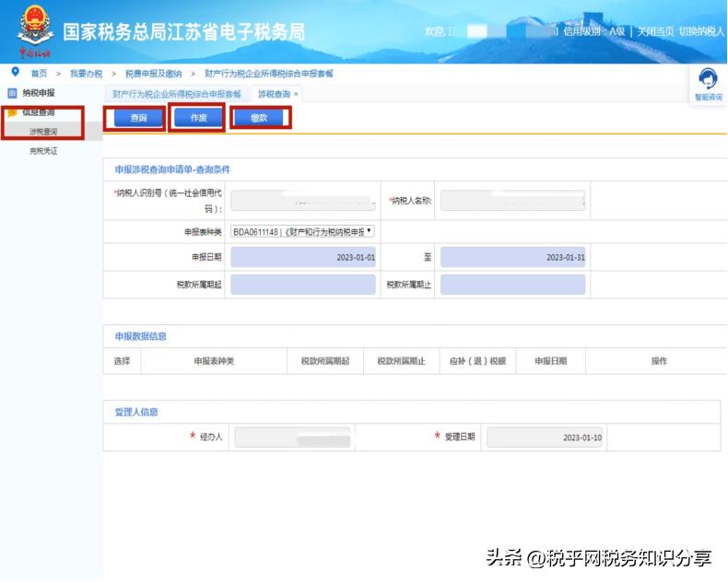728x583 pixels.
Task: Open the 智能咨询 customer service icon
Action: tap(708, 79)
